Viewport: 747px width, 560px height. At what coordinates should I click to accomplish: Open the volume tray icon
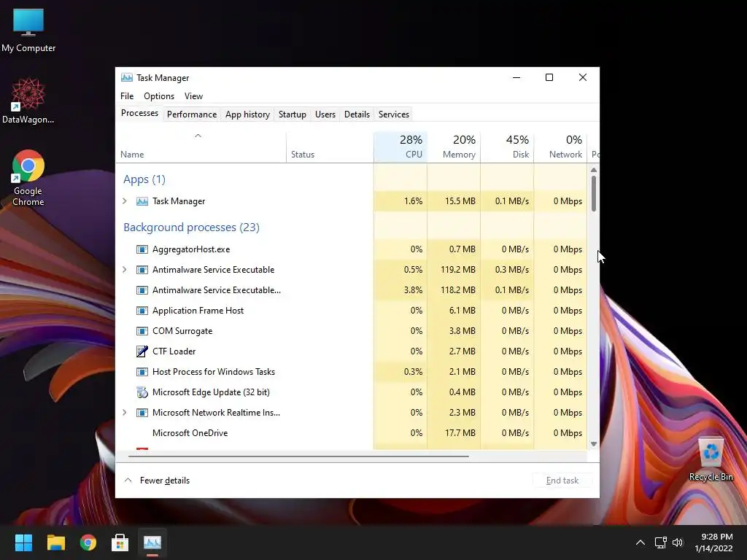coord(678,542)
